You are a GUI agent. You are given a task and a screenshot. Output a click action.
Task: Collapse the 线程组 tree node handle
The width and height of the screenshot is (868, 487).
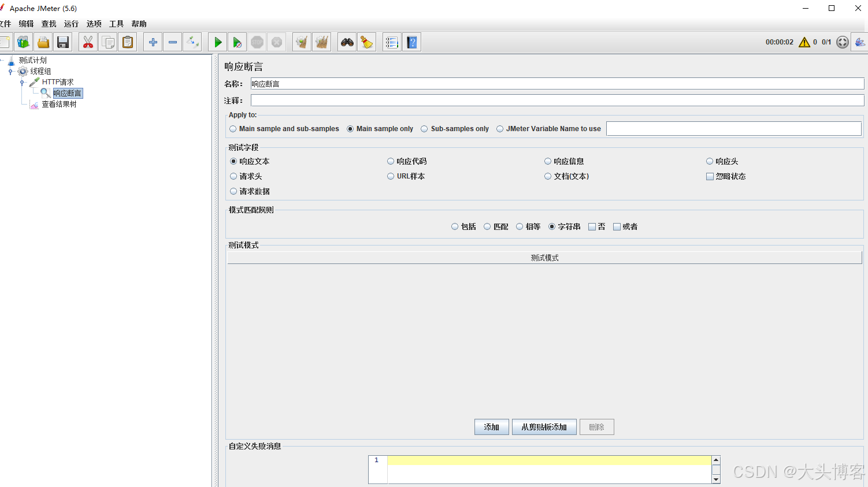click(x=10, y=72)
